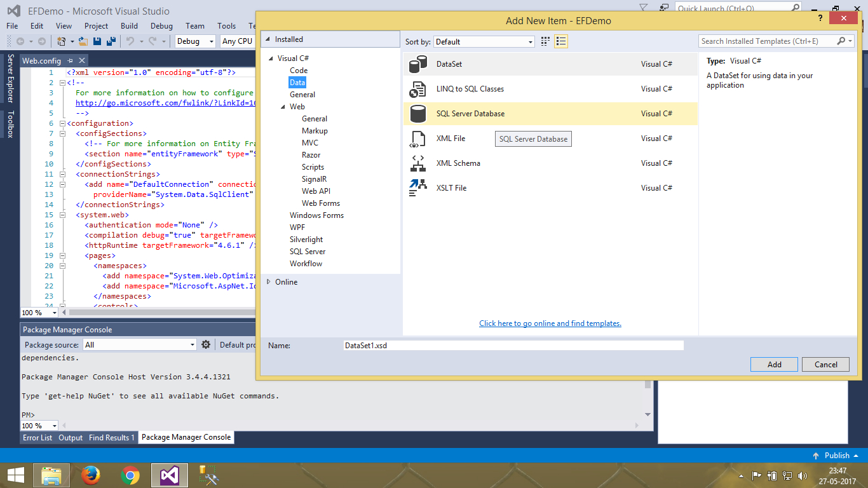Click the New Project toolbar icon
The width and height of the screenshot is (868, 488).
click(62, 41)
